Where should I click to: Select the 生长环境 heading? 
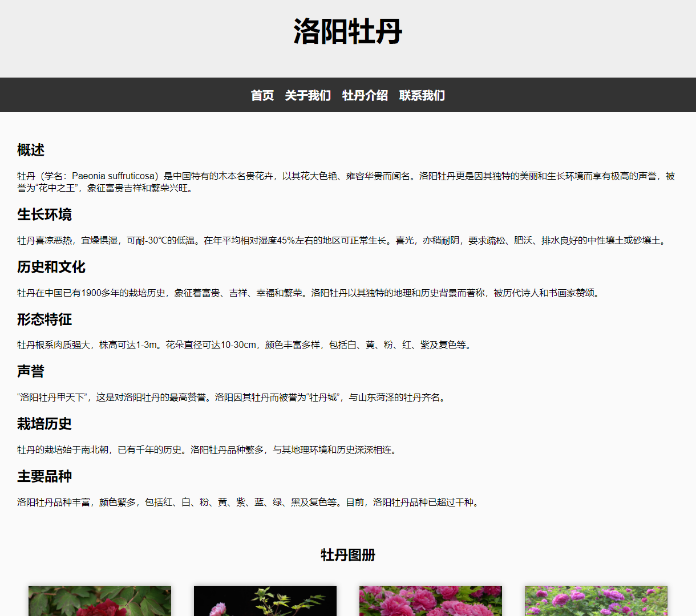click(x=44, y=215)
